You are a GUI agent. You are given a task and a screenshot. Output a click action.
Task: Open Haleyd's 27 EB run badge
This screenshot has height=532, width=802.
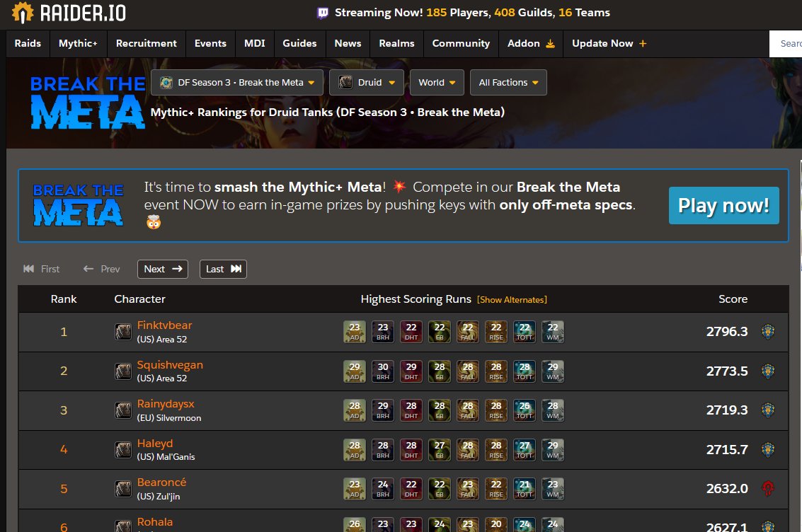[440, 450]
